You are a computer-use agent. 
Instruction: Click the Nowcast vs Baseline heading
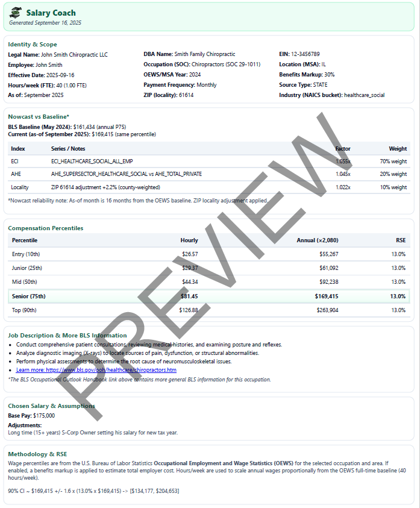click(39, 117)
